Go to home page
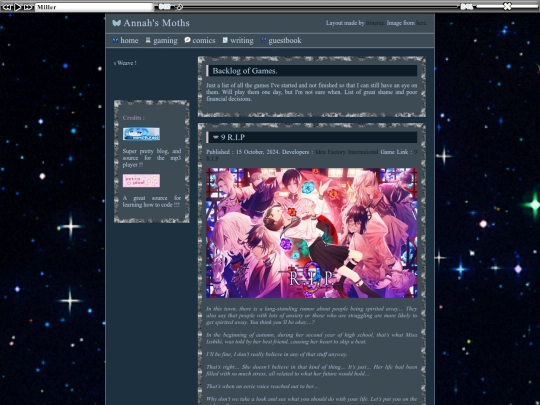 coord(129,40)
